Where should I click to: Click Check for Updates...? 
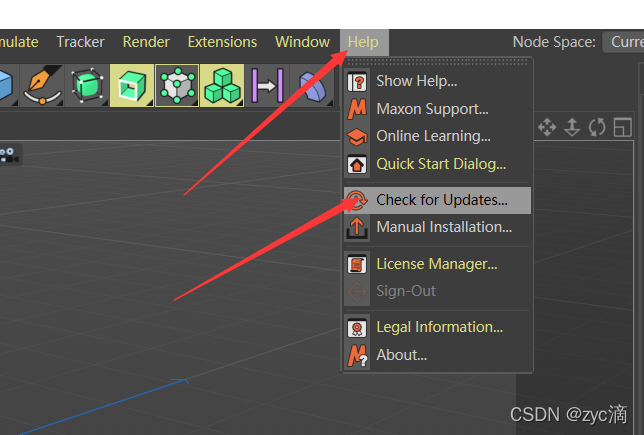click(437, 200)
